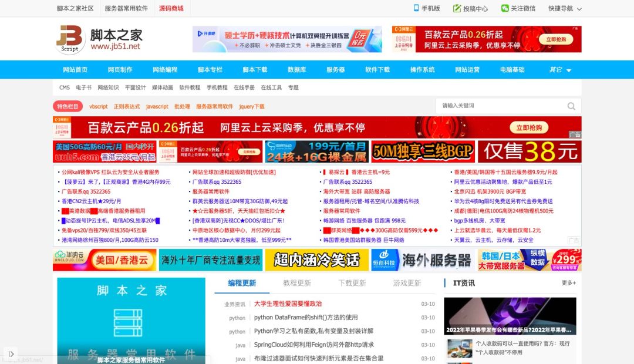Open 服务器常用软件 link in top bar
The image size is (634, 364).
[126, 8]
